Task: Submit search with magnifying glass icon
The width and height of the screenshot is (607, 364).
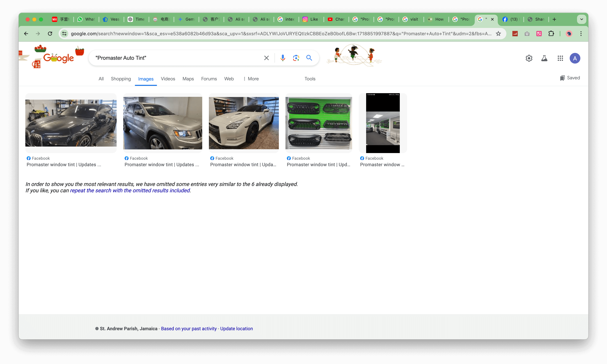Action: pyautogui.click(x=309, y=58)
